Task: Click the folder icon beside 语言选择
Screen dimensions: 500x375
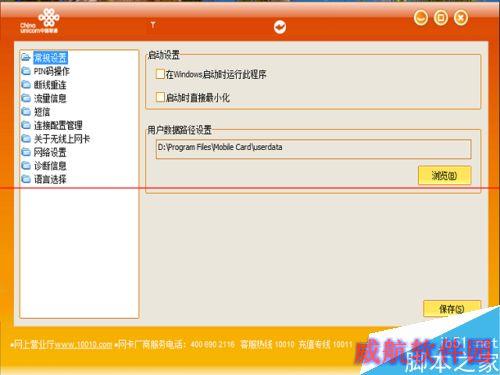Action: (26, 179)
